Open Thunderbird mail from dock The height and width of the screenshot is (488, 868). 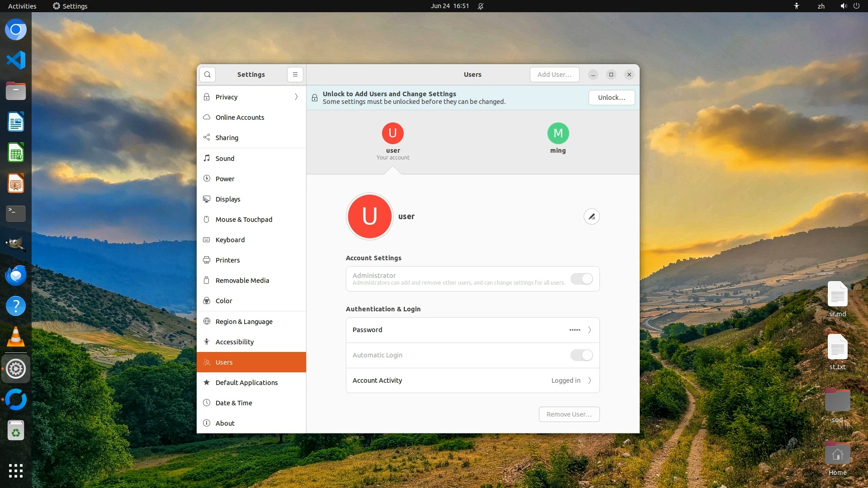tap(16, 275)
